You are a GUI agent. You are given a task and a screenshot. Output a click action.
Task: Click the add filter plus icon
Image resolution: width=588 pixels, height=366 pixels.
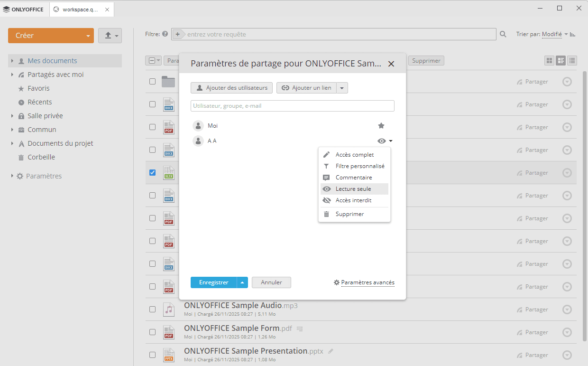pyautogui.click(x=177, y=34)
